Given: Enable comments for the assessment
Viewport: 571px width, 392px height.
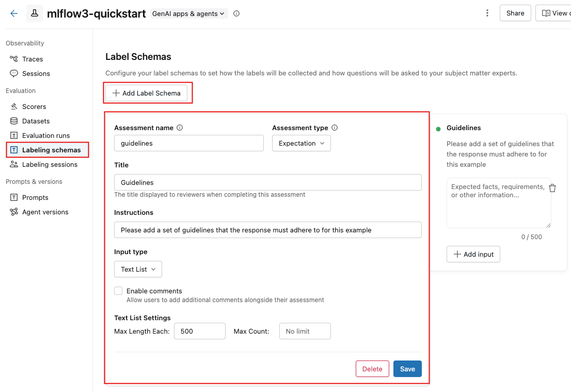Looking at the screenshot, I should coord(118,291).
